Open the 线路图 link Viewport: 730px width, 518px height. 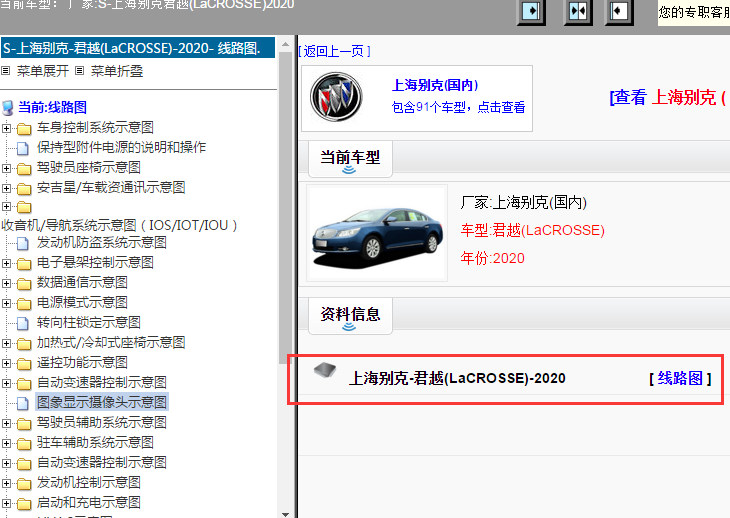680,378
